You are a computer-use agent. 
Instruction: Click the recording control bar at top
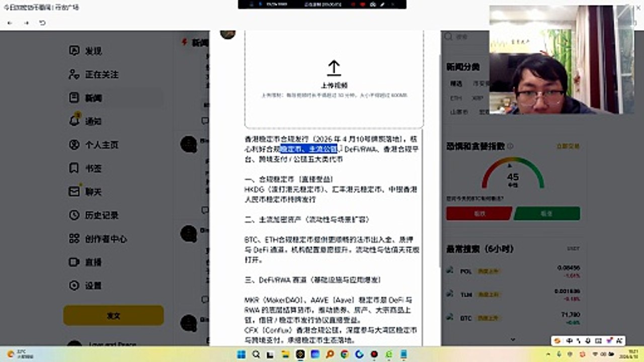(322, 4)
